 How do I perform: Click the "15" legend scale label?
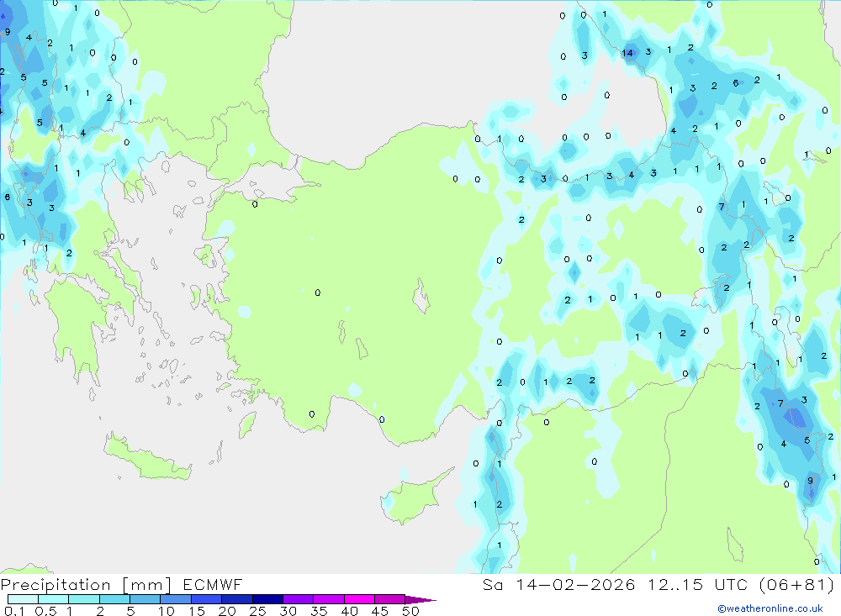click(x=197, y=611)
